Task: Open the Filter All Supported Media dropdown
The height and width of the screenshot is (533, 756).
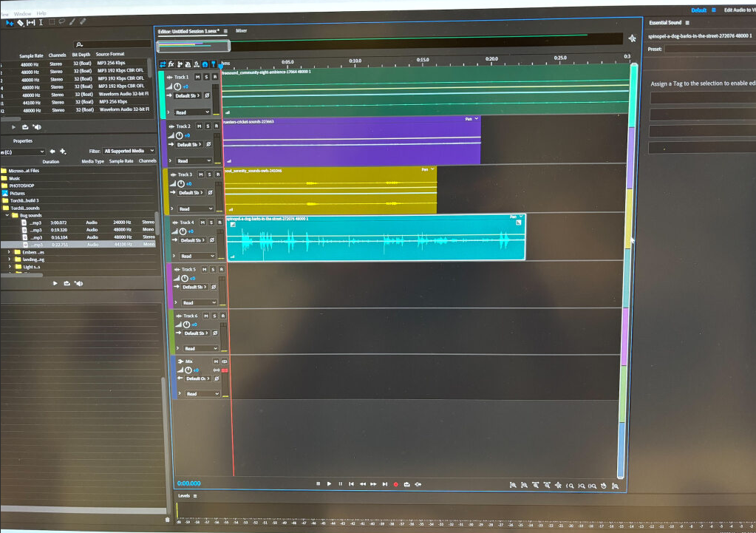Action: pyautogui.click(x=129, y=151)
